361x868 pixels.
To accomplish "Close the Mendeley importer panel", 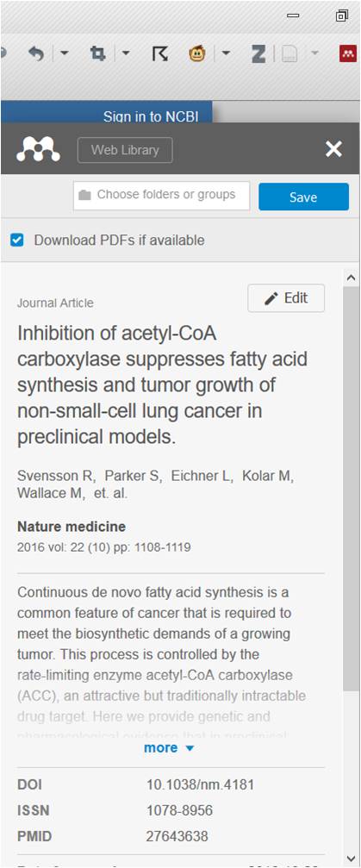I will point(333,149).
